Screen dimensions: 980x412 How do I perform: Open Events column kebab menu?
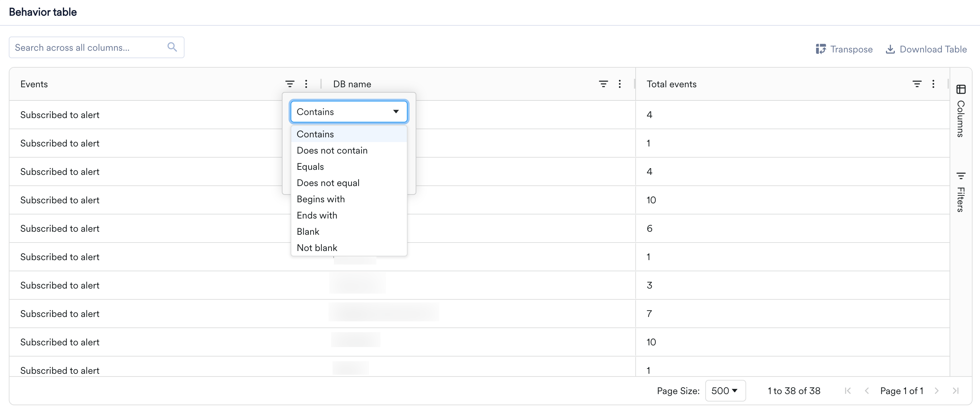306,84
